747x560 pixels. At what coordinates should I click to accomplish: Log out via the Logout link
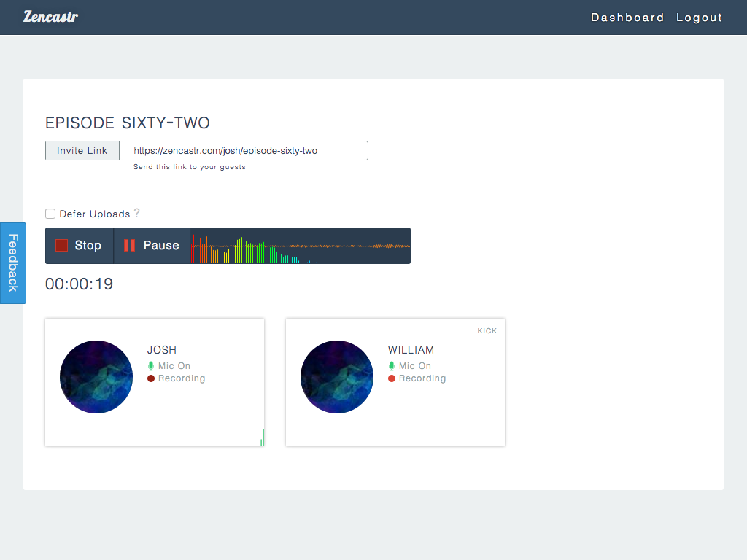(699, 17)
